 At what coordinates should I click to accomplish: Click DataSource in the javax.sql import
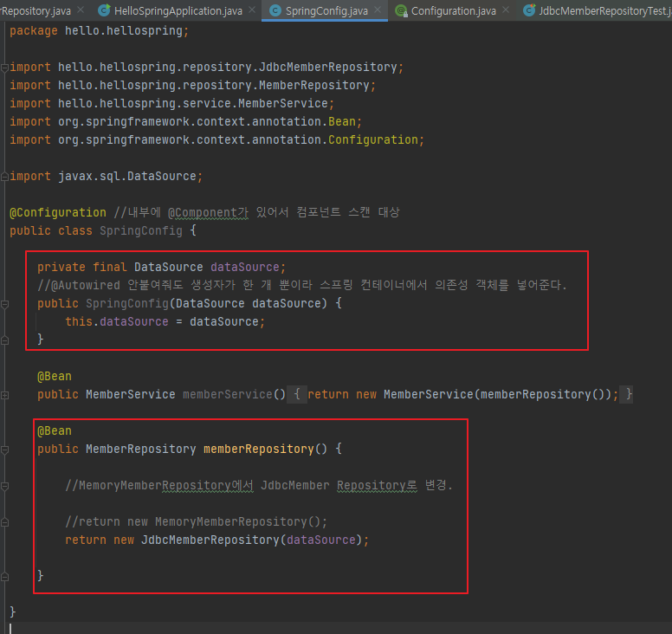(162, 176)
